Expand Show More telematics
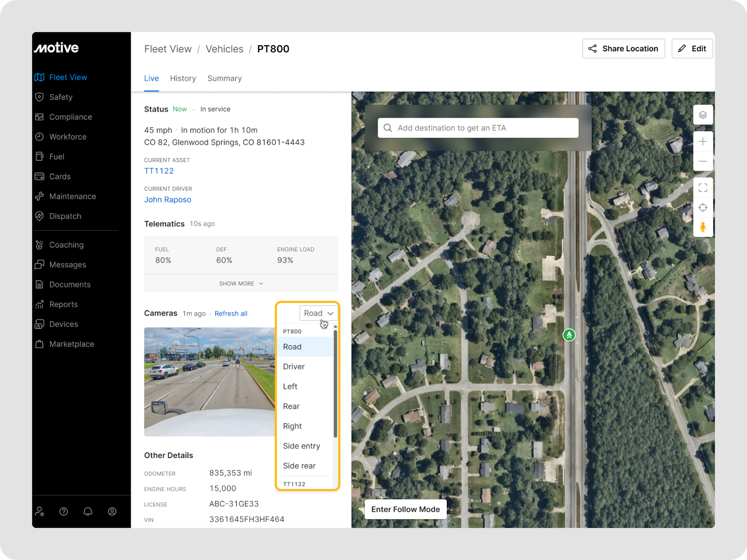747x560 pixels. pyautogui.click(x=241, y=283)
